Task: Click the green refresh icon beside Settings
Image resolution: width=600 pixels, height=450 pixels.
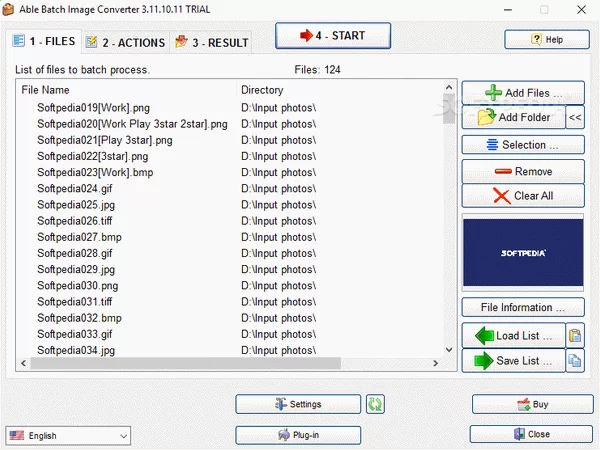Action: coord(375,404)
